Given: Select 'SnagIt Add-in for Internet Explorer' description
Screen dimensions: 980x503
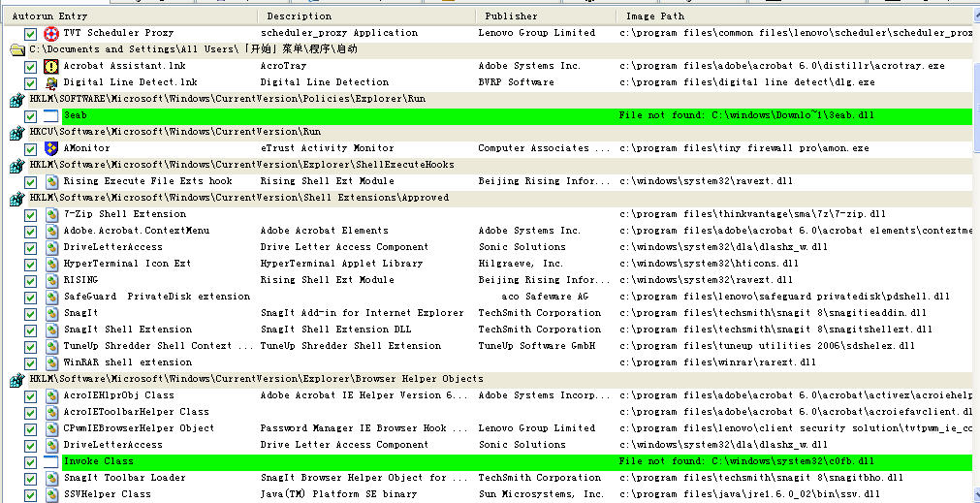Looking at the screenshot, I should (x=363, y=313).
